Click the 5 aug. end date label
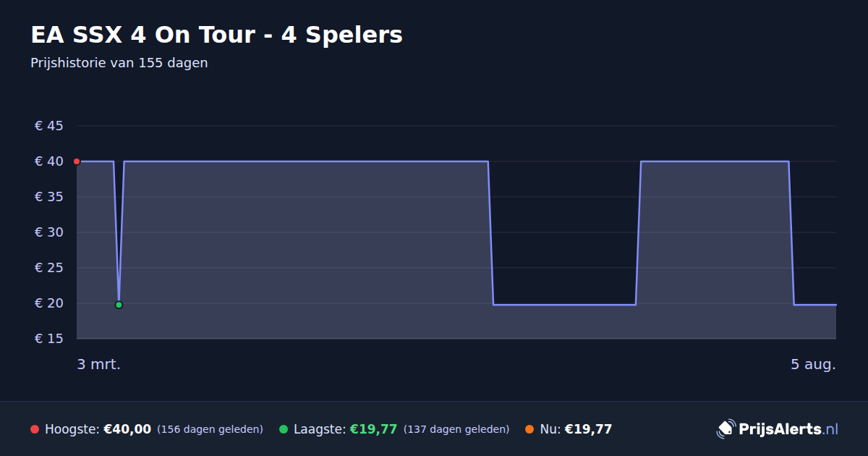This screenshot has height=456, width=868. [x=813, y=365]
